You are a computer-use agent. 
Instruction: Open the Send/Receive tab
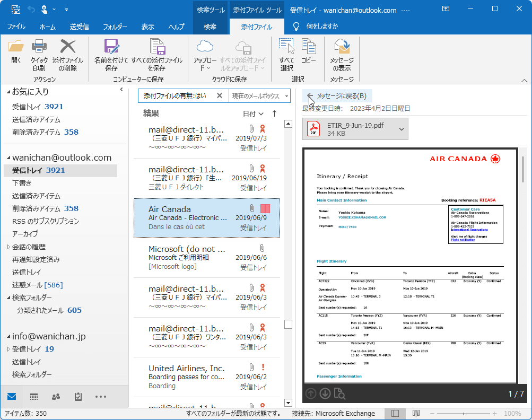point(80,27)
